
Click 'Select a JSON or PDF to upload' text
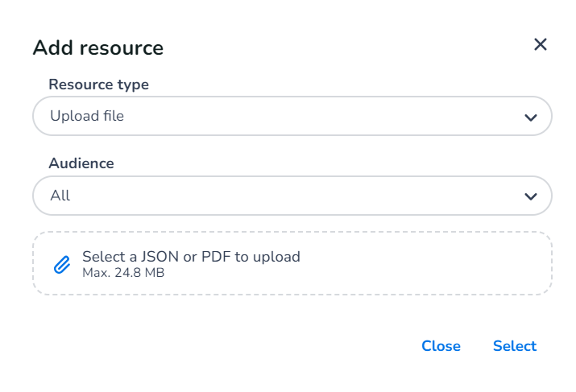click(191, 257)
